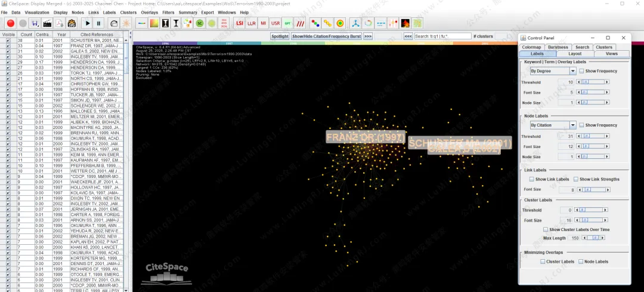Click the GPT labeling icon
The height and width of the screenshot is (292, 644).
287,23
